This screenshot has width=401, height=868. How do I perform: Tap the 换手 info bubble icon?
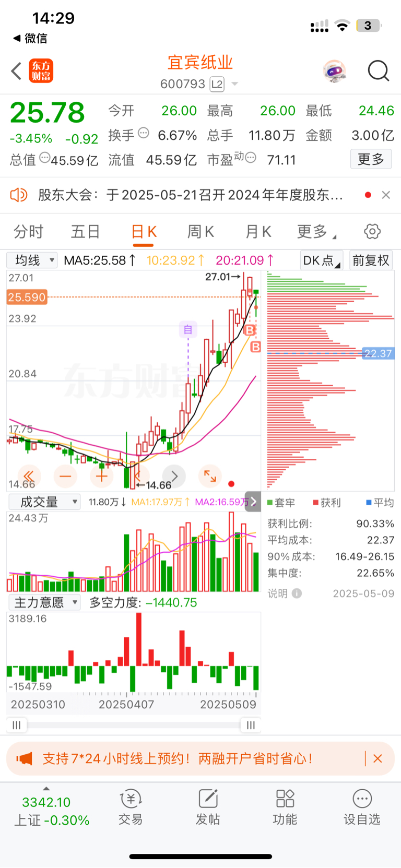pyautogui.click(x=144, y=133)
